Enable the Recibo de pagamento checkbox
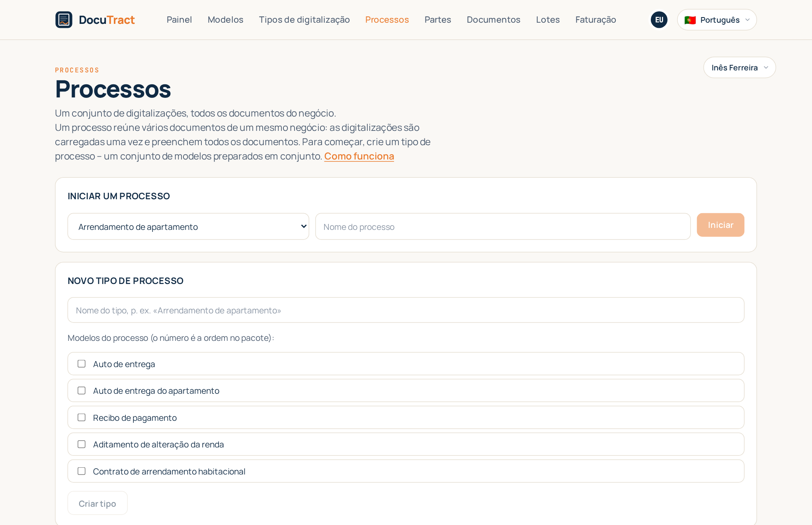The height and width of the screenshot is (525, 812). [82, 418]
